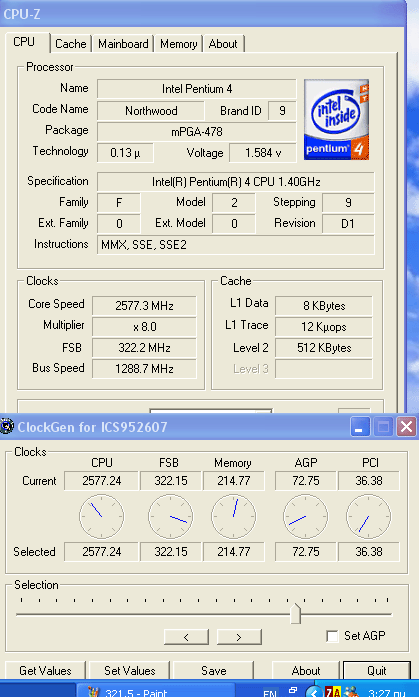This screenshot has width=419, height=697.
Task: Click the FSB clock dial in ClockGen
Action: (171, 517)
